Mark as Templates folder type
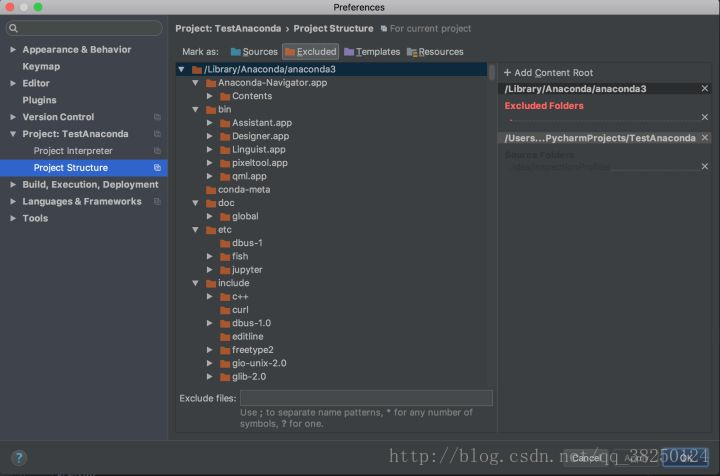This screenshot has height=476, width=720. pyautogui.click(x=372, y=52)
